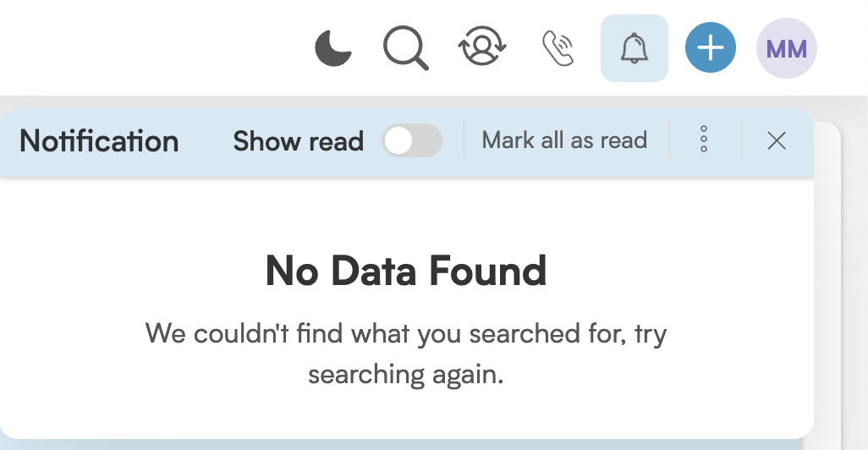Viewport: 868px width, 450px height.
Task: Click the Notification panel title
Action: [99, 141]
